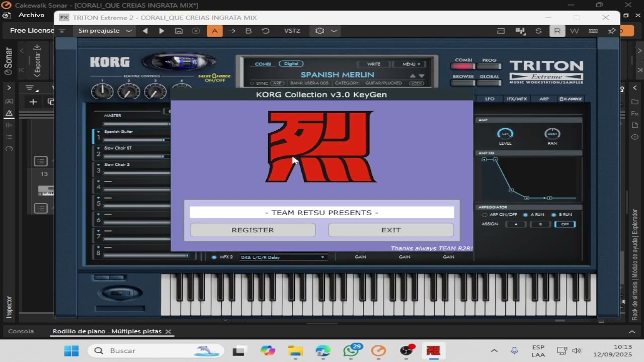This screenshot has height=362, width=644.
Task: Close the Rodillo de piano tab
Action: pyautogui.click(x=168, y=331)
